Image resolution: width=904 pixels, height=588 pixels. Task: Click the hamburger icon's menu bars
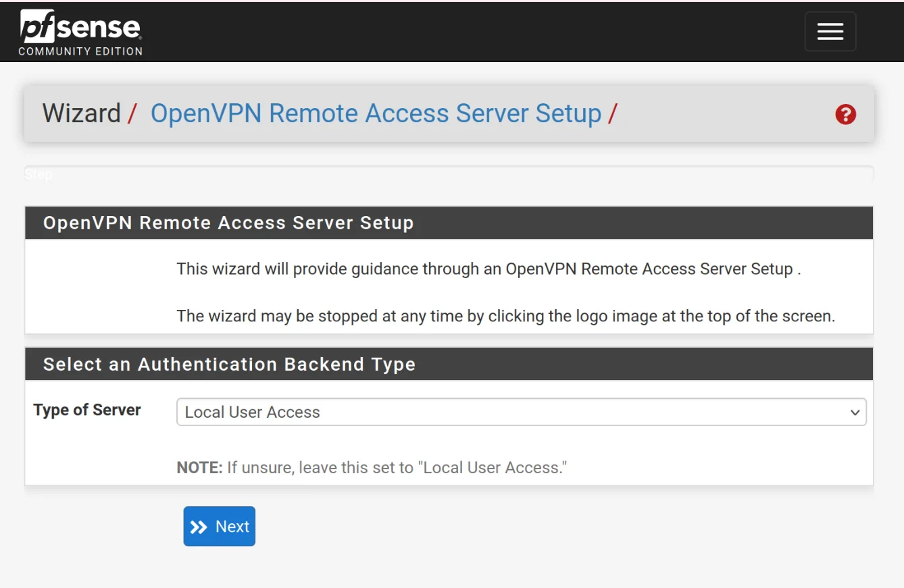tap(830, 31)
